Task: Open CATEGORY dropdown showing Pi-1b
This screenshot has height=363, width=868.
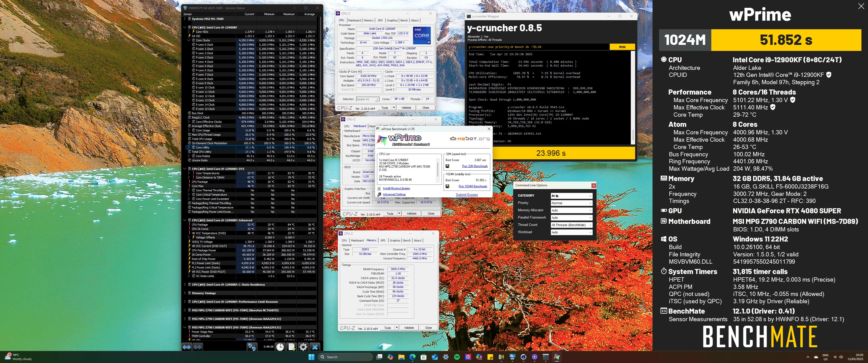Action: [x=572, y=196]
